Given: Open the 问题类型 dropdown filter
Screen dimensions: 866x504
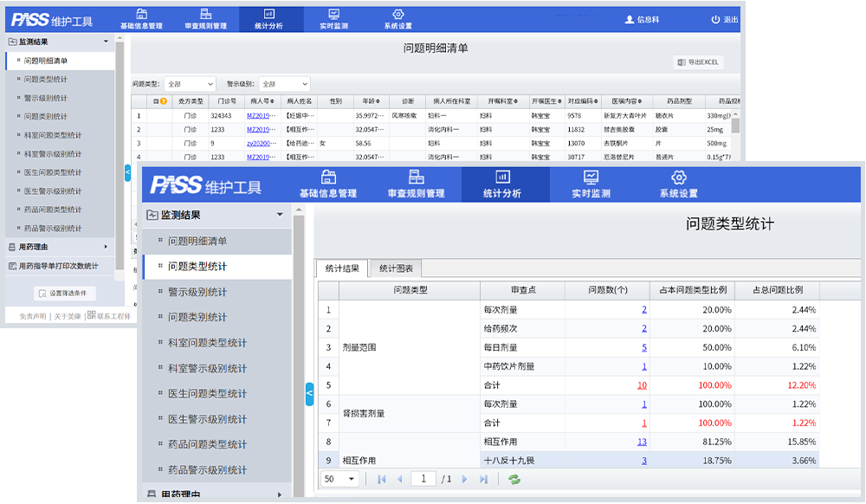Looking at the screenshot, I should (189, 84).
